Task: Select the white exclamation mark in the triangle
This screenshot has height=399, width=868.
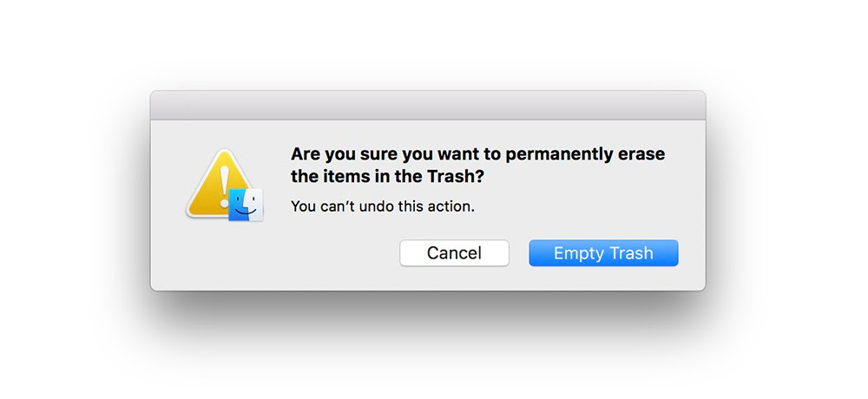Action: 224,187
